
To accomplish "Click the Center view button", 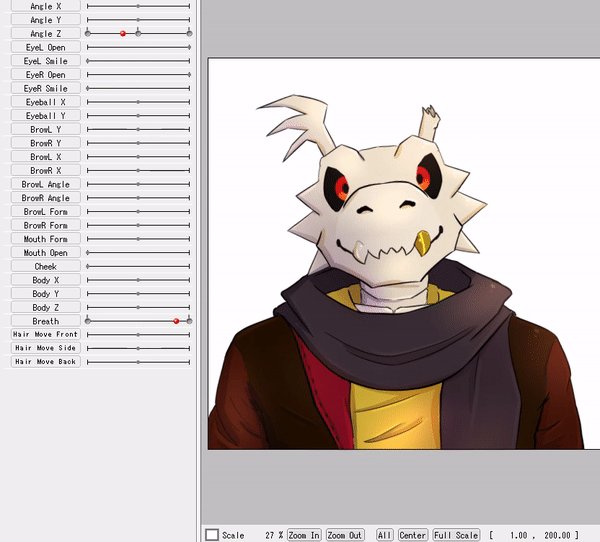I will [x=412, y=535].
